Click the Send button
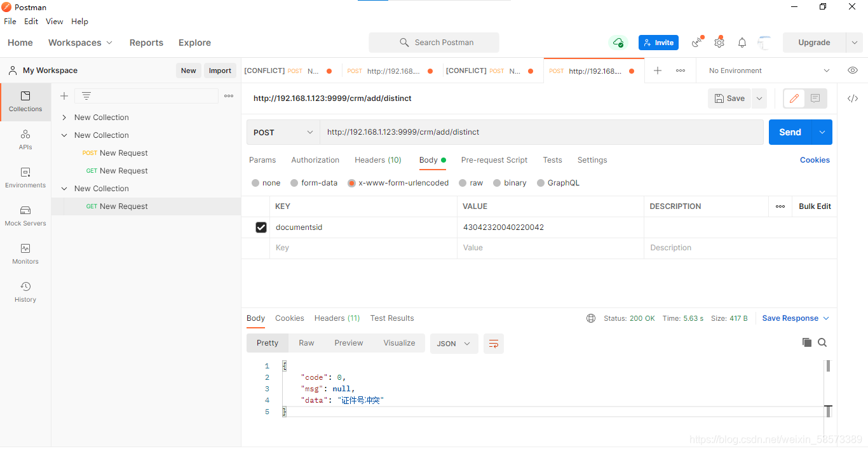The image size is (868, 451). pos(790,132)
